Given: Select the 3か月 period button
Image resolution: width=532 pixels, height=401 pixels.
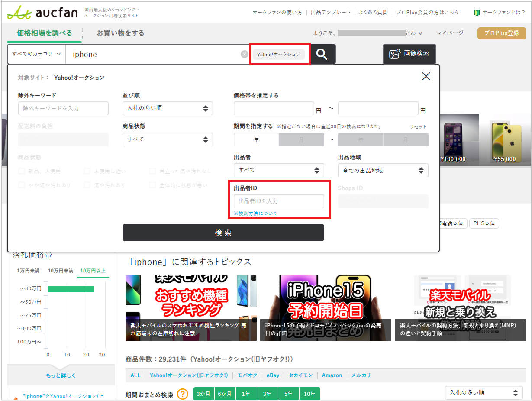Looking at the screenshot, I should coord(203,394).
